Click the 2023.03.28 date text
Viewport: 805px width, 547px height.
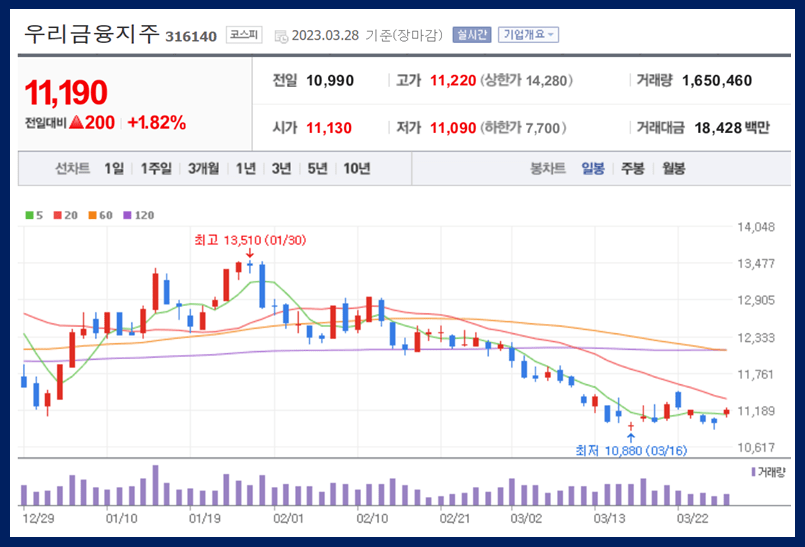pos(325,35)
